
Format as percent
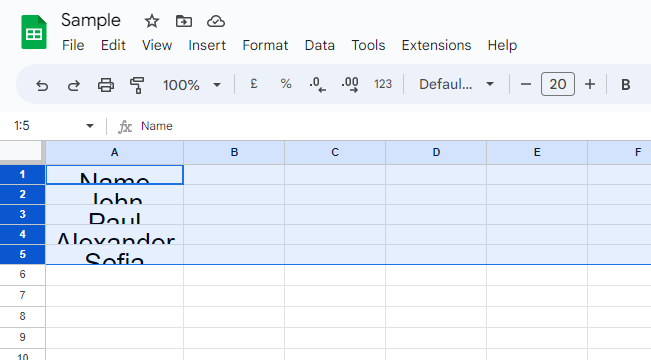[x=286, y=84]
